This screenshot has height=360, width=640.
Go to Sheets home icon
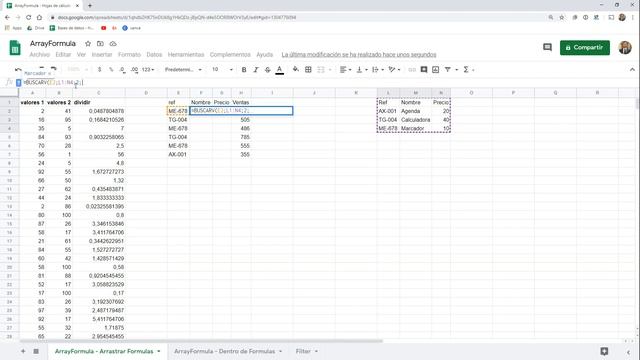click(15, 48)
